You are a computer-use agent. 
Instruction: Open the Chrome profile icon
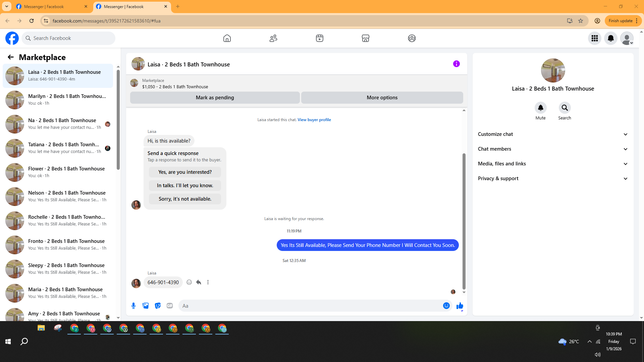pos(597,21)
